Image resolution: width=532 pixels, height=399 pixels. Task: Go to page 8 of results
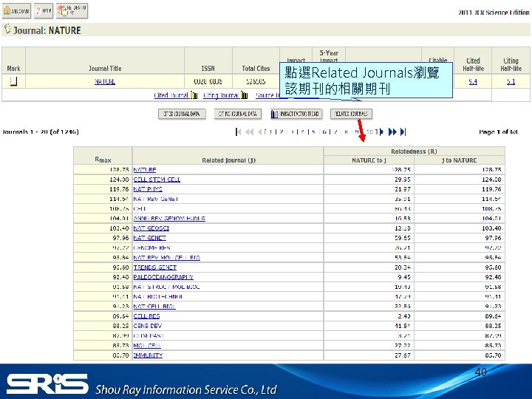pyautogui.click(x=346, y=132)
